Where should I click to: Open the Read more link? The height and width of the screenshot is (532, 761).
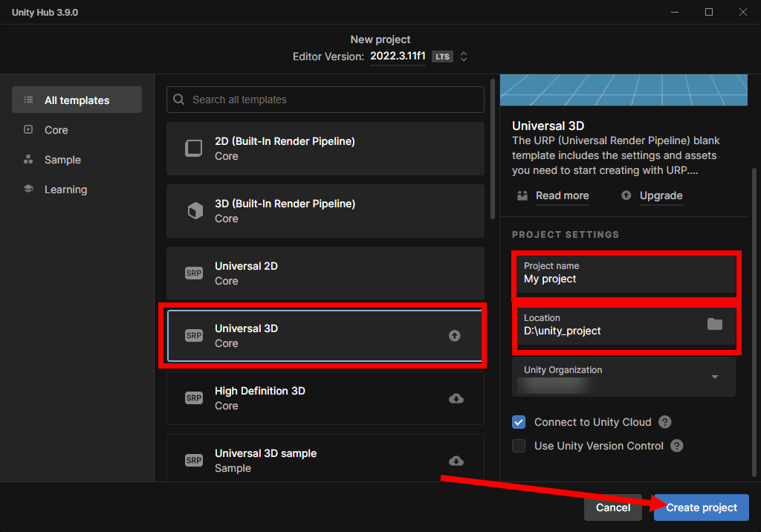tap(562, 195)
